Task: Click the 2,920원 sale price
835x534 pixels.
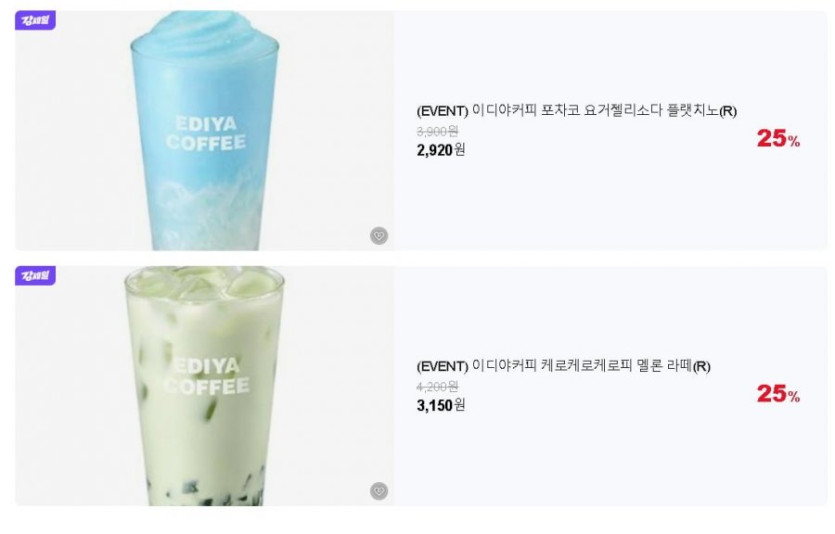Action: tap(441, 150)
